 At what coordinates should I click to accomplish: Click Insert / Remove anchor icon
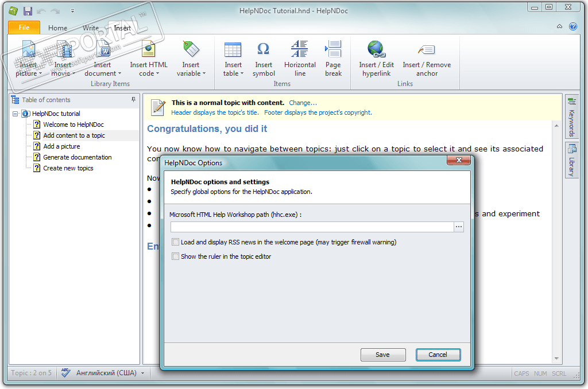pos(427,49)
